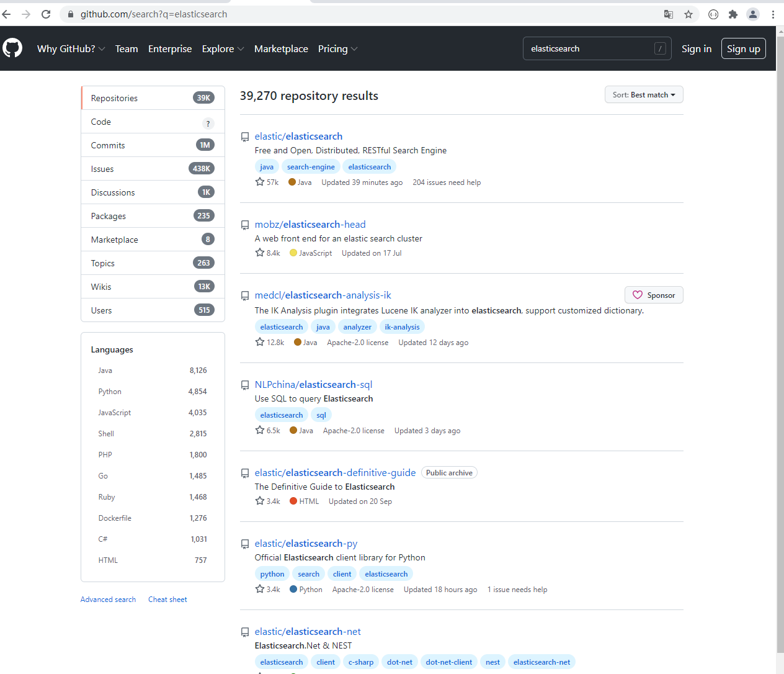
Task: Click the browser address bar URL
Action: pyautogui.click(x=154, y=14)
